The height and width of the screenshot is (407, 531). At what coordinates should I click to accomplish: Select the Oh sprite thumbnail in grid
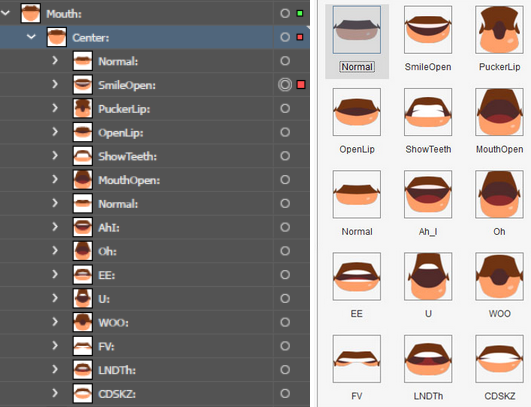click(x=499, y=194)
